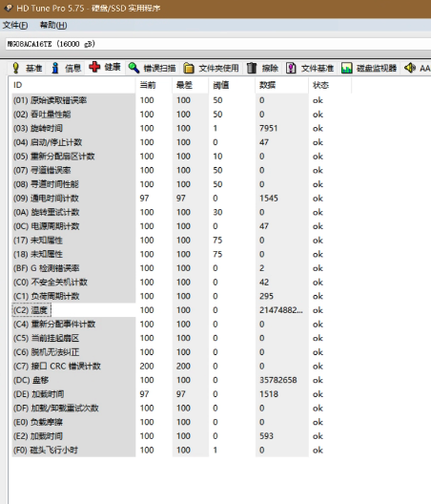Open the 文件(F) menu
The image size is (431, 504).
(15, 25)
